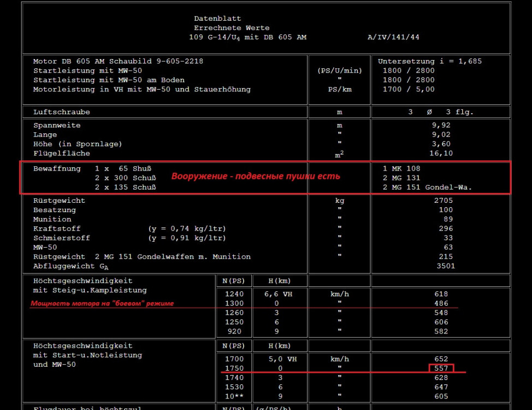Click the wing area value '16,10'
This screenshot has width=532, height=410.
pos(441,154)
